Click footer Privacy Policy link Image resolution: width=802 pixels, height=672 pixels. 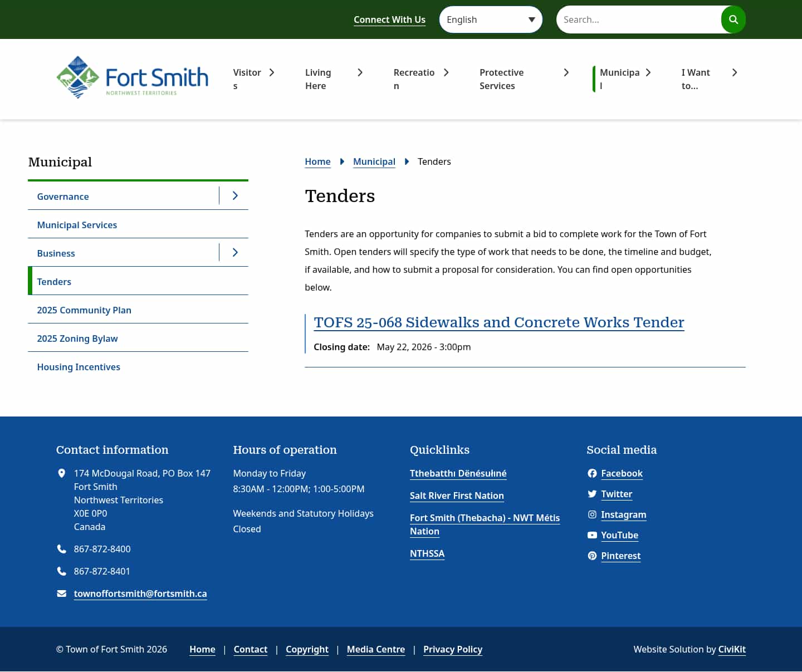[453, 649]
